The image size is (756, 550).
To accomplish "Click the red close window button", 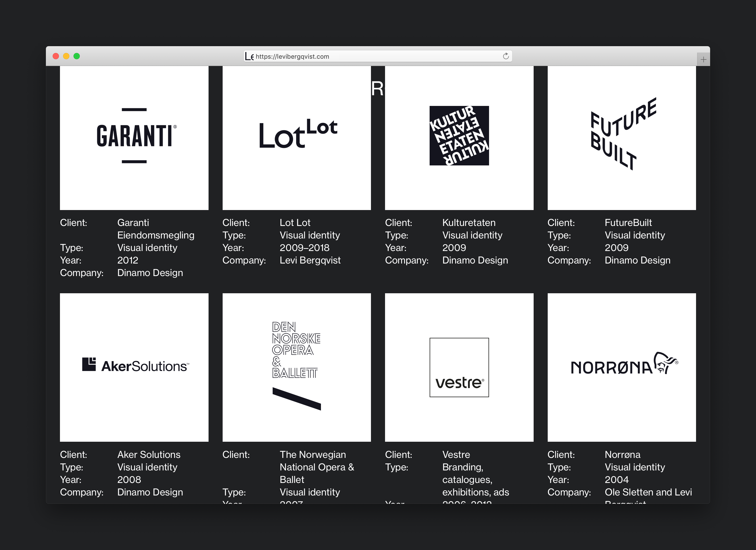I will [x=56, y=56].
